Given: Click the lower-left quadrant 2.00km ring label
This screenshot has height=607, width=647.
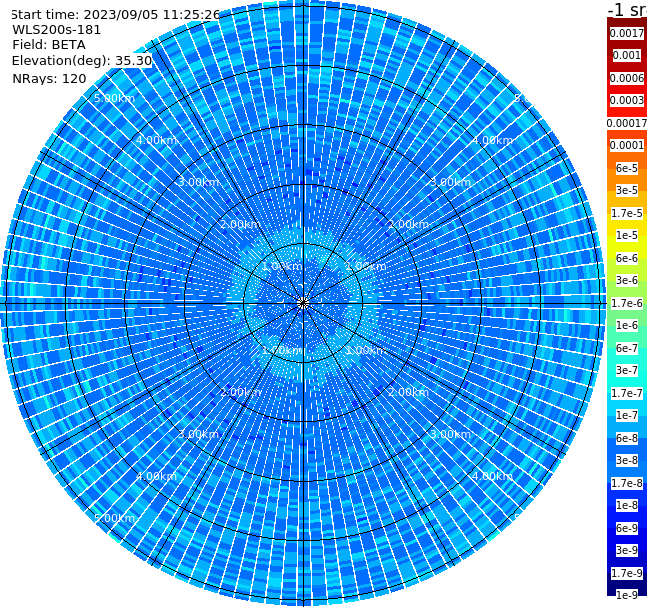Looking at the screenshot, I should point(240,392).
